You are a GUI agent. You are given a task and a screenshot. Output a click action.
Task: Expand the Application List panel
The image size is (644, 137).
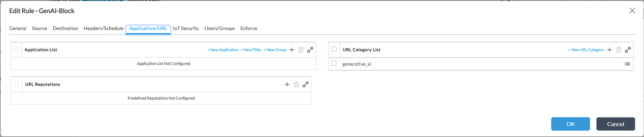coord(310,50)
